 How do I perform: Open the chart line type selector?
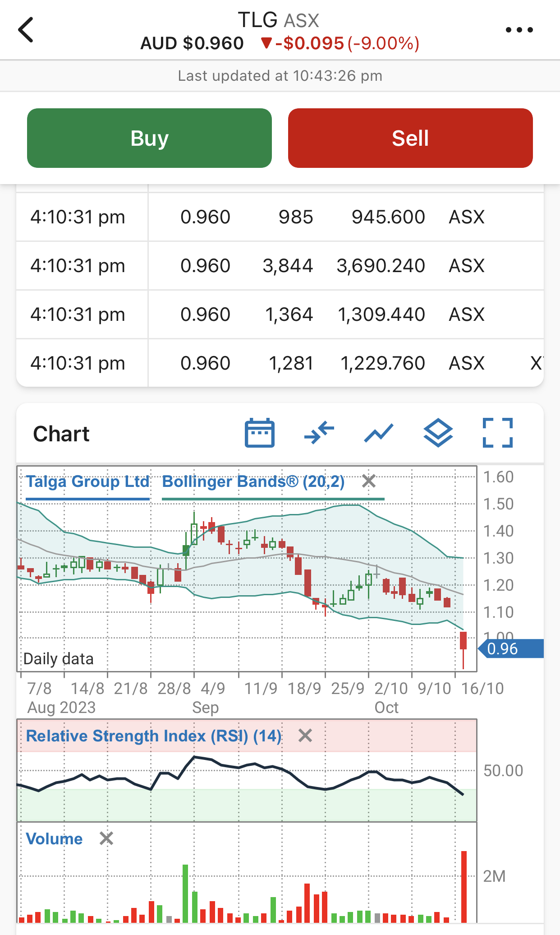click(379, 433)
